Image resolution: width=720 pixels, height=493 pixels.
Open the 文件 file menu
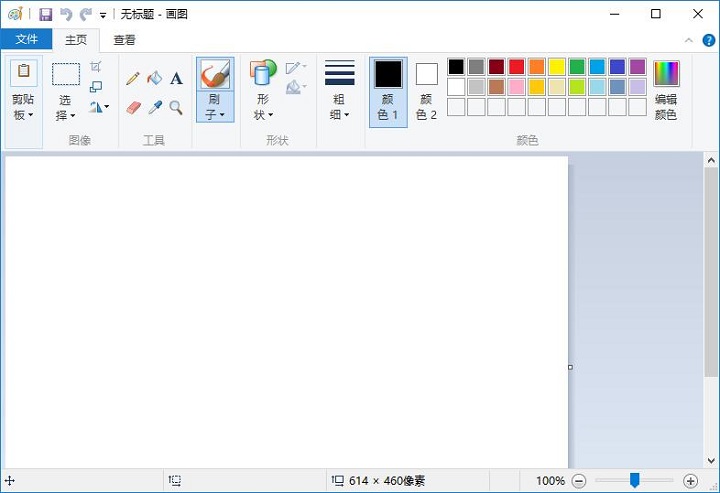point(27,40)
